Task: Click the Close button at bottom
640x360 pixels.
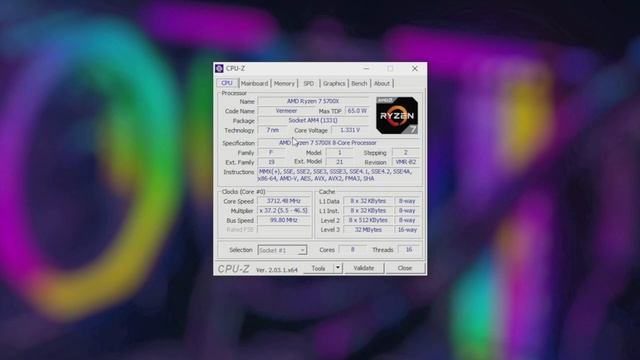Action: [x=405, y=268]
